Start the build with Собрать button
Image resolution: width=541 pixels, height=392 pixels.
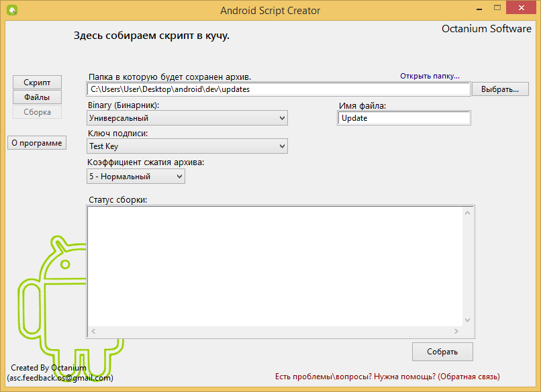tap(442, 352)
